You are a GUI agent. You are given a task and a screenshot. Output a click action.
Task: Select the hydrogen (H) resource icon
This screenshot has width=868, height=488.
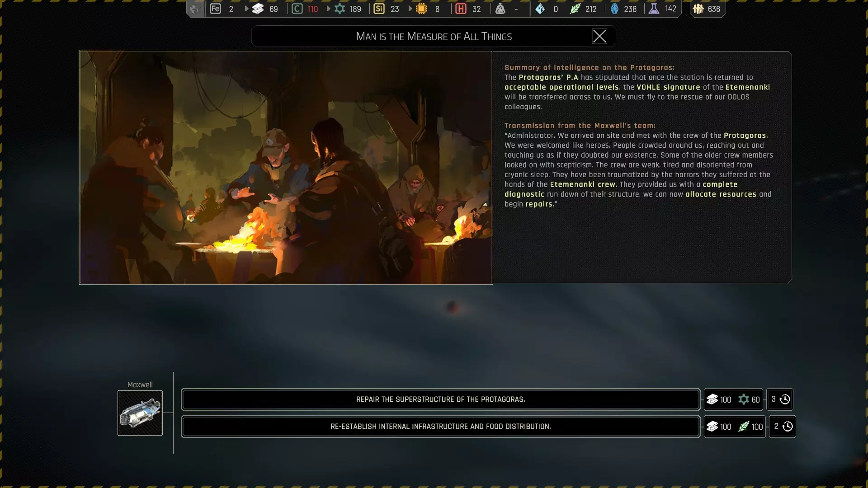[x=461, y=9]
